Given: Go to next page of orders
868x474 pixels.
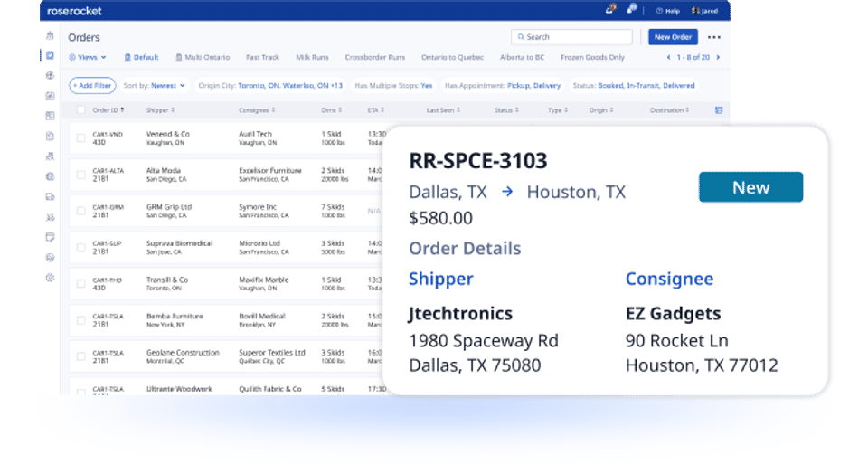Looking at the screenshot, I should (718, 57).
